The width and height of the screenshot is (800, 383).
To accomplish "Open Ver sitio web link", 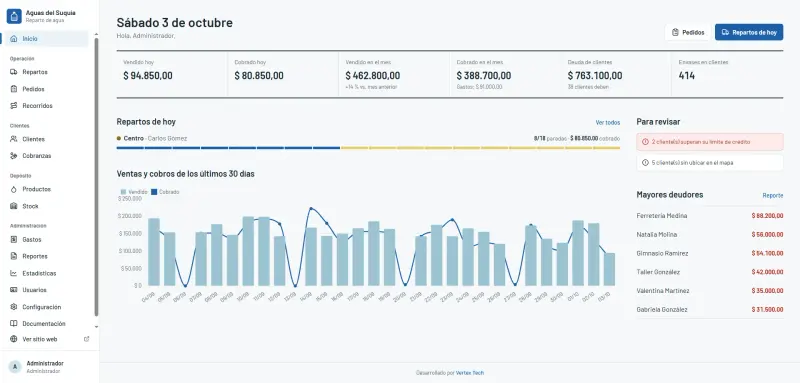I will point(48,339).
